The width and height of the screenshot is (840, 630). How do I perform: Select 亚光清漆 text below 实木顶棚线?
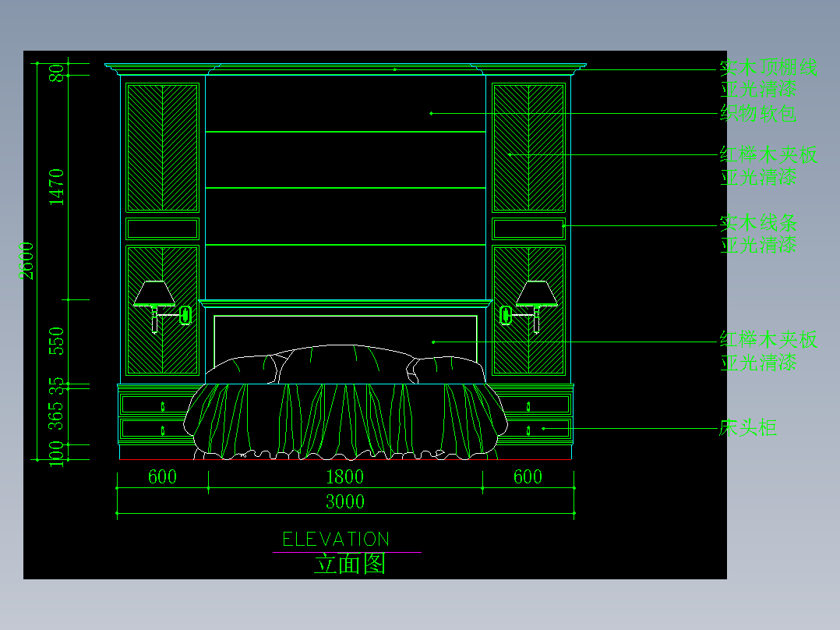point(758,89)
